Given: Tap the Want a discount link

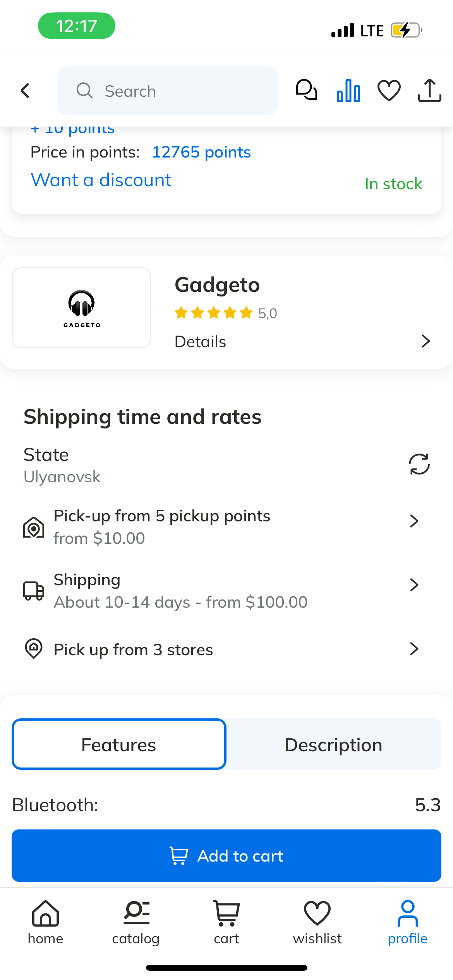Looking at the screenshot, I should 101,180.
